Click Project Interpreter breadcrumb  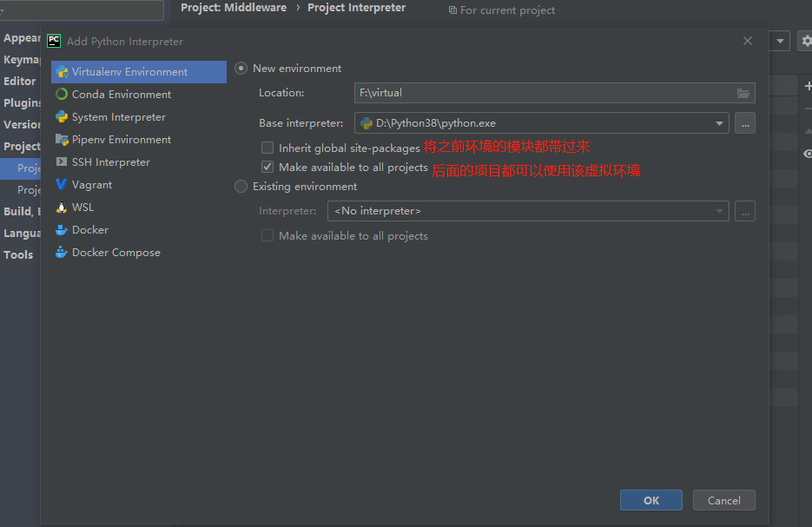(356, 8)
